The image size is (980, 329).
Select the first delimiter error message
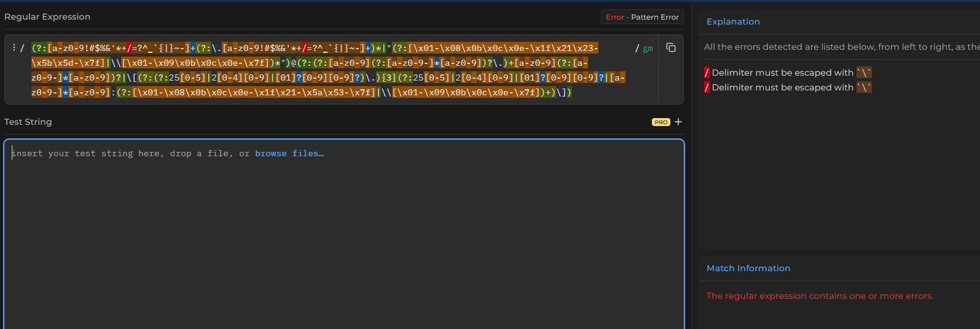tap(788, 73)
